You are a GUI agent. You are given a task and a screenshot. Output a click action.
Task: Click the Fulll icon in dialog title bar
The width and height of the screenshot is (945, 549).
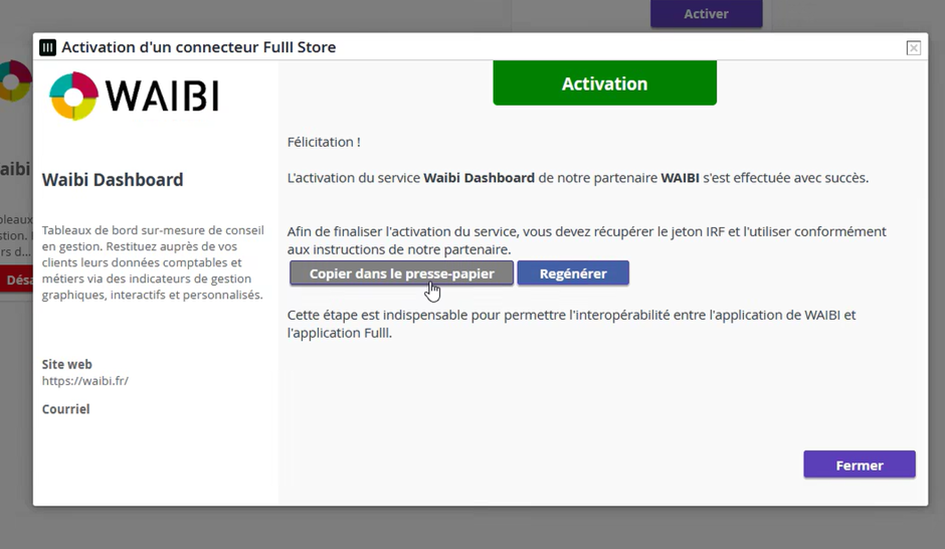[x=48, y=47]
